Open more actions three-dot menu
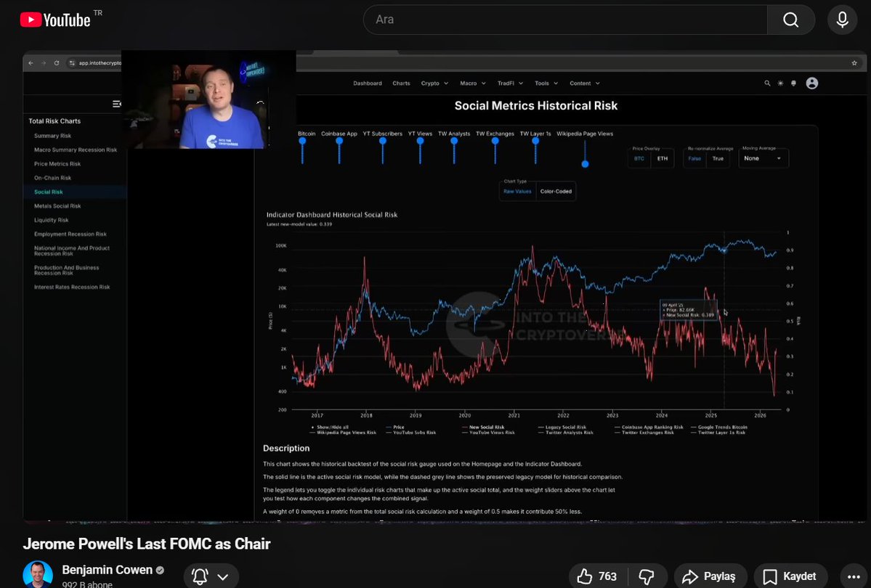Viewport: 871px width, 588px height. tap(854, 577)
